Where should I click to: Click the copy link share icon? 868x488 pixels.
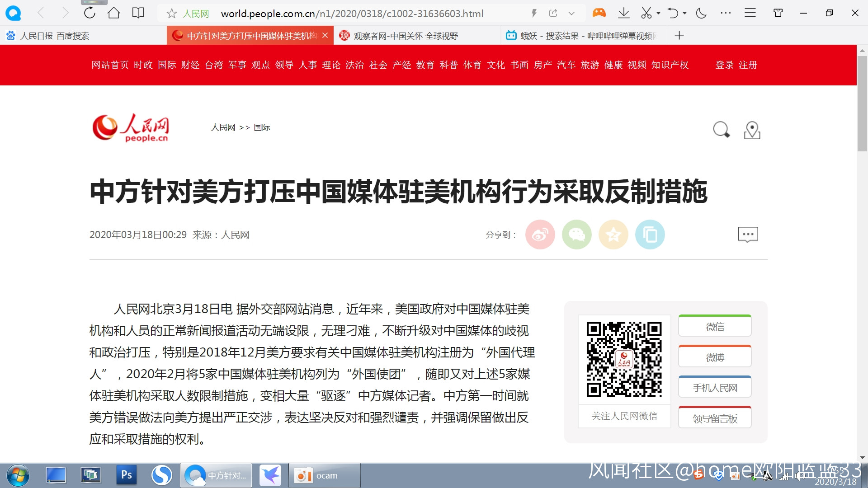[650, 235]
